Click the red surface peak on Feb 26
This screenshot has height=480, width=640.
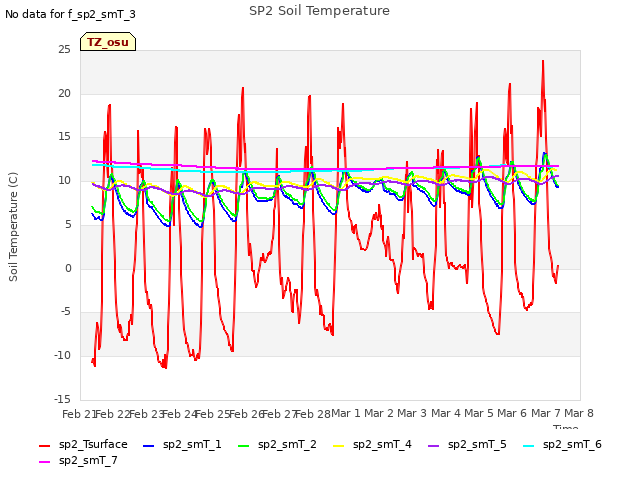tap(243, 88)
